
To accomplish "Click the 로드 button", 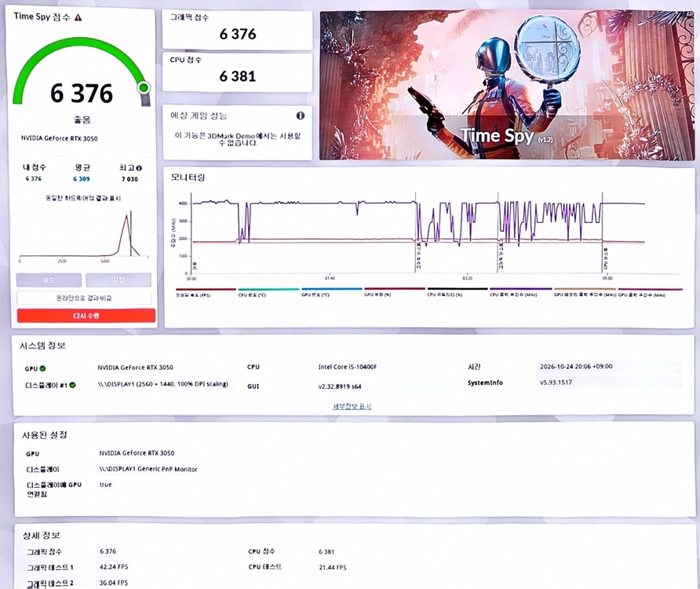I will pos(49,280).
